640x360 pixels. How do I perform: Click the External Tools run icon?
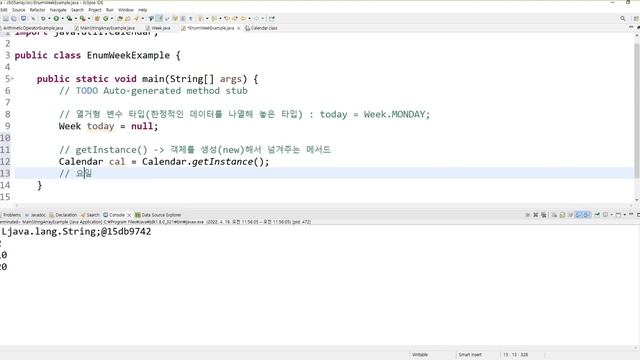point(82,18)
